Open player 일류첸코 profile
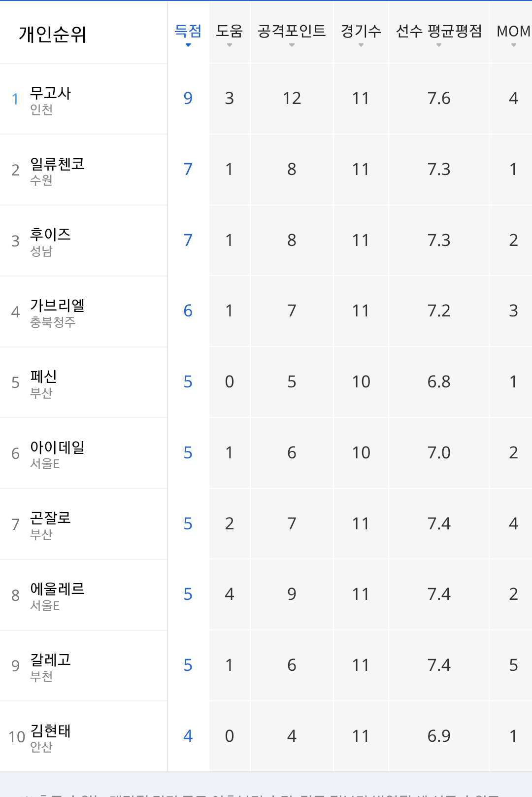Image resolution: width=532 pixels, height=797 pixels. (57, 164)
